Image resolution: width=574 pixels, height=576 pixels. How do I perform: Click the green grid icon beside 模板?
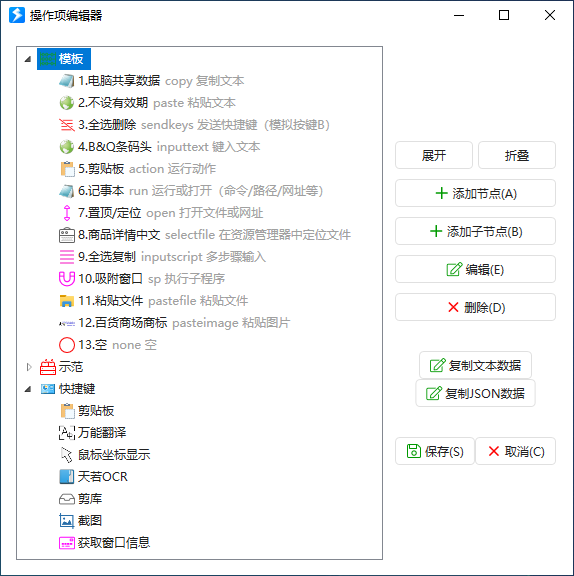48,59
